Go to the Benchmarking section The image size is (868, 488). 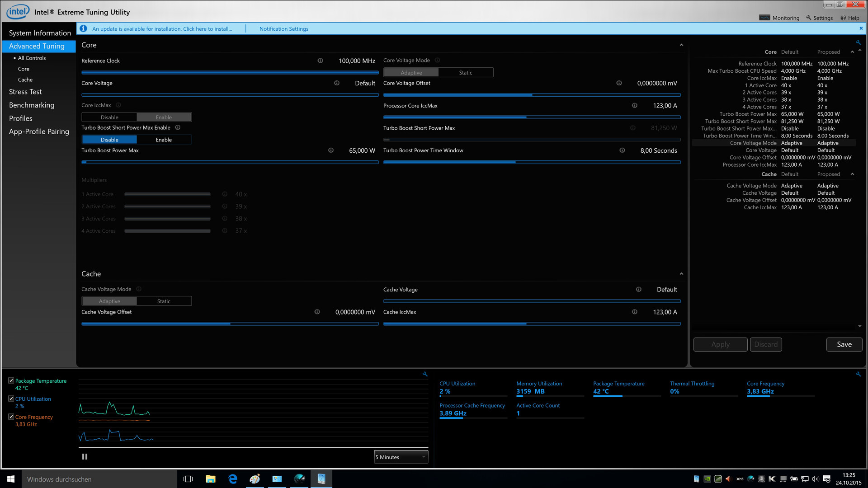tap(32, 105)
